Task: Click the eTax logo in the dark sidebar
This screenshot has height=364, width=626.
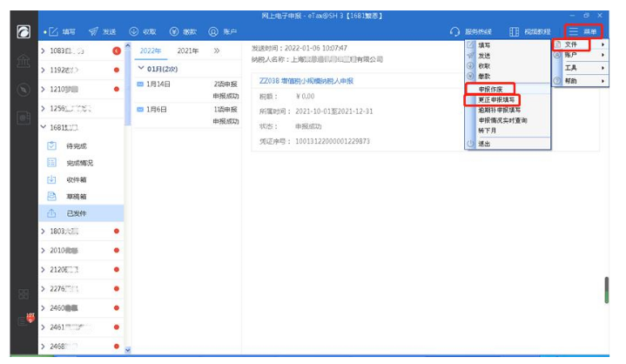Action: click(24, 31)
